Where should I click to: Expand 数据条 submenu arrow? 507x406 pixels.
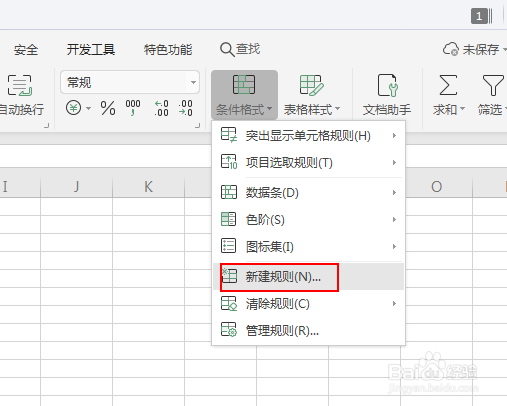[x=394, y=192]
